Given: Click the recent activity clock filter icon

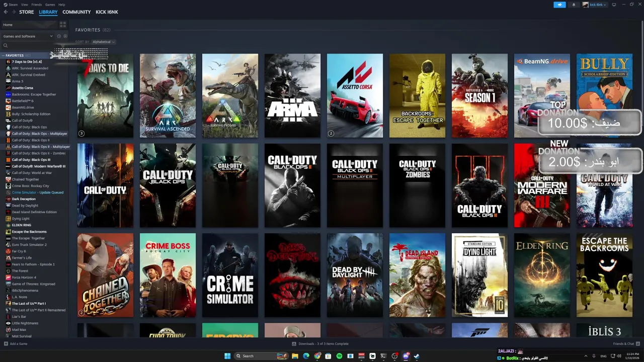Looking at the screenshot, I should [x=59, y=36].
